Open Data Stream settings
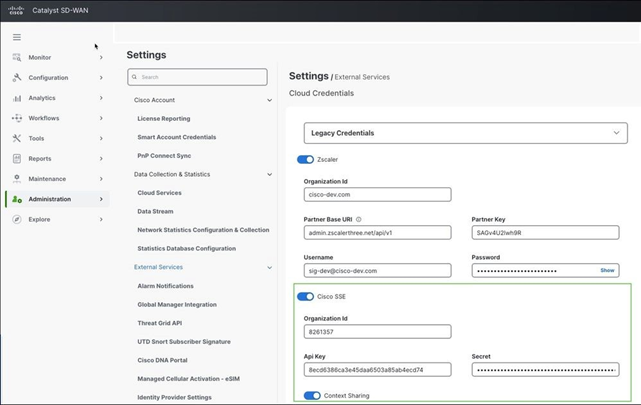The image size is (641, 405). point(155,211)
